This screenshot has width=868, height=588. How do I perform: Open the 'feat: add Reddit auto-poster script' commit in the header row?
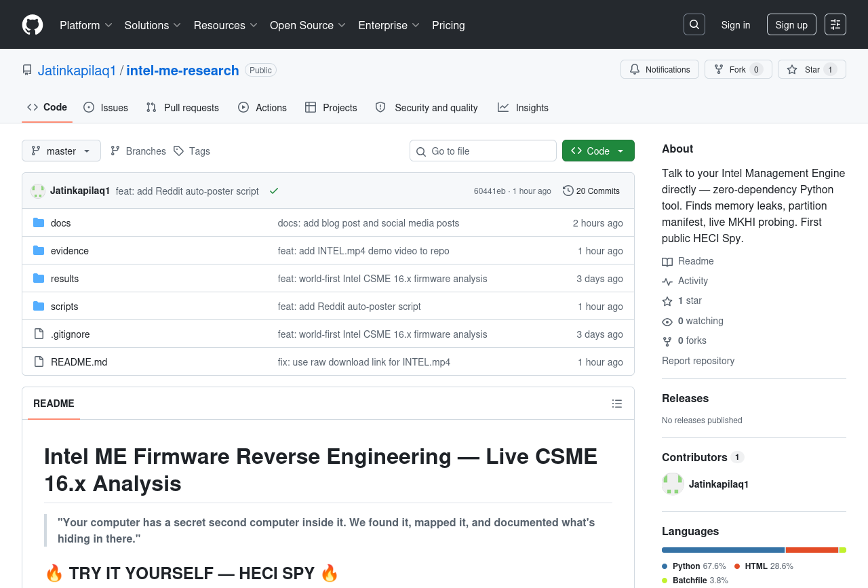pos(187,191)
